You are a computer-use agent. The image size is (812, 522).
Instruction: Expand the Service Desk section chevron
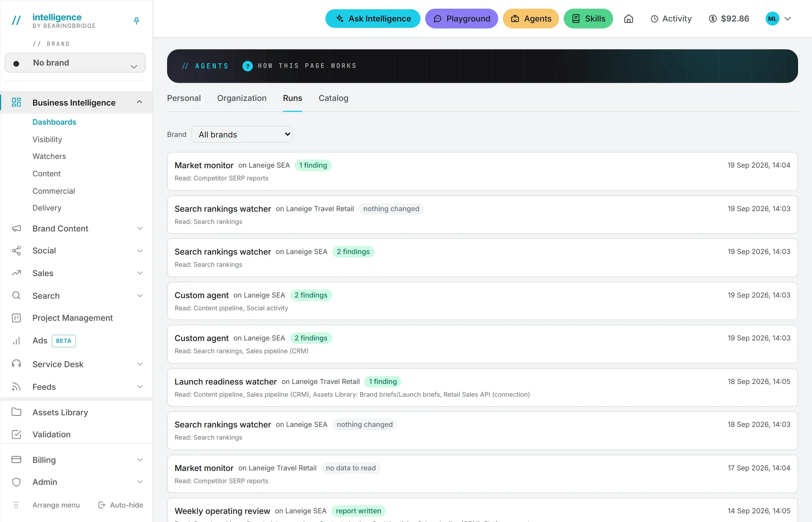coord(140,364)
